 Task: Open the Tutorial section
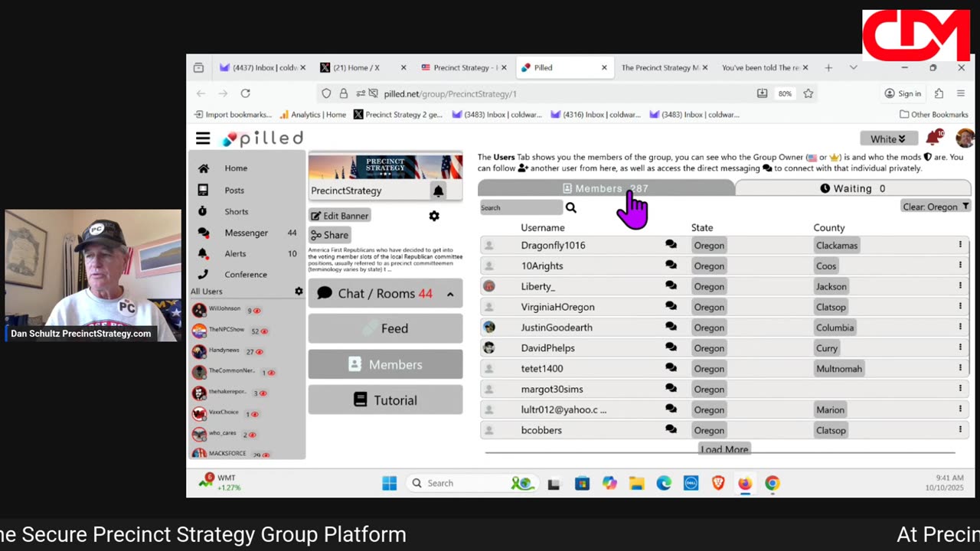(385, 399)
